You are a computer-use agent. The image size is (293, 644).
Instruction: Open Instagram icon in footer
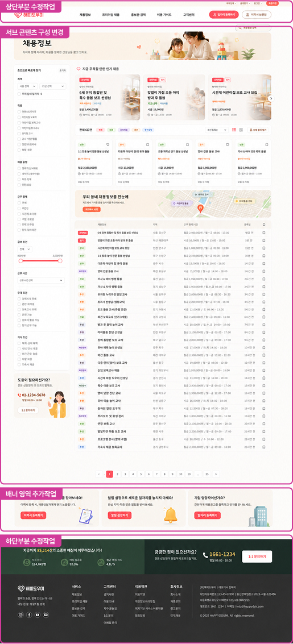tap(20, 614)
